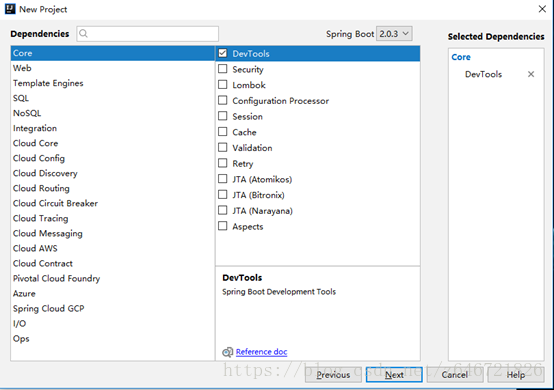Open Pivotal Cloud Foundry category
Viewport: 554px width, 390px height.
[113, 278]
